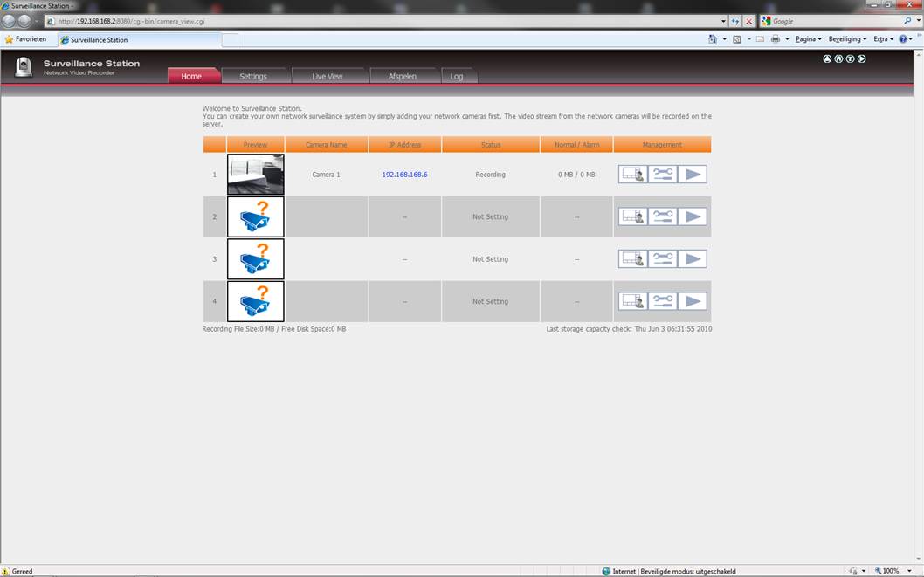
Task: Open live view monitor for Camera 1
Action: pos(633,175)
